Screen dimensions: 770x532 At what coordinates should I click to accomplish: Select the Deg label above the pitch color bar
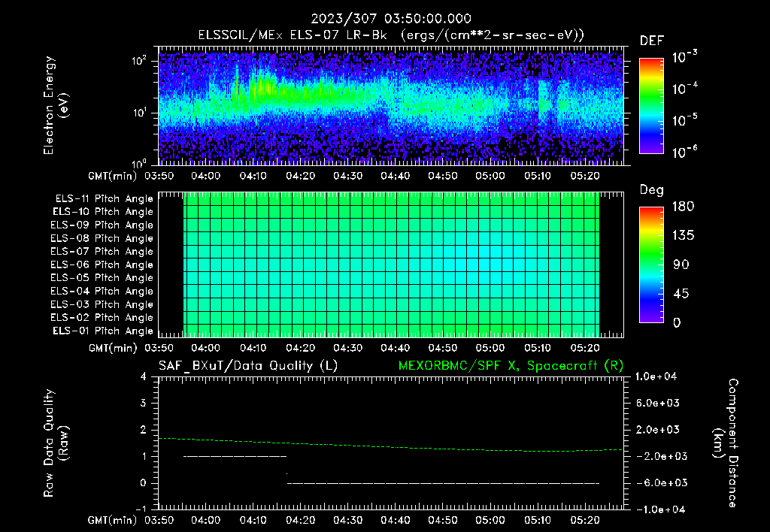click(x=652, y=190)
